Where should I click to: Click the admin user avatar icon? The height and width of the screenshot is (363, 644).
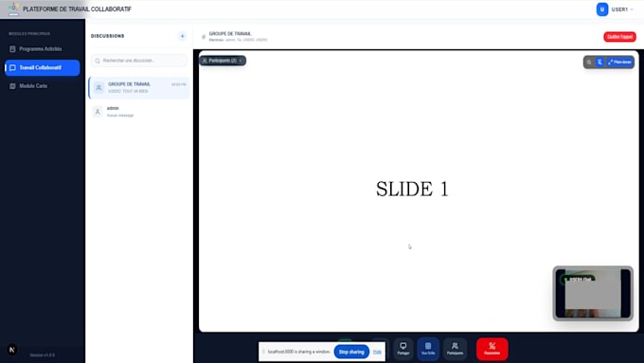[x=98, y=112]
